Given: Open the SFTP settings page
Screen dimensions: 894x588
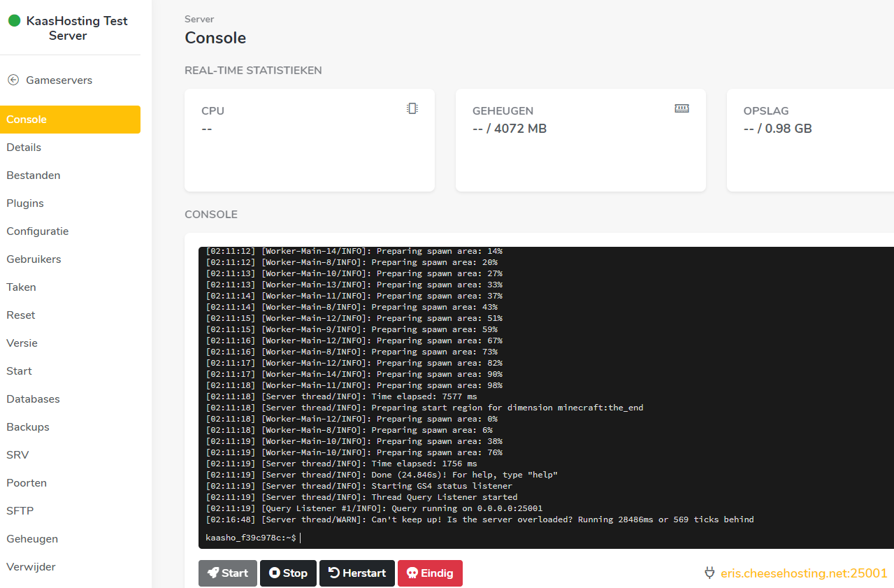Looking at the screenshot, I should pos(20,511).
